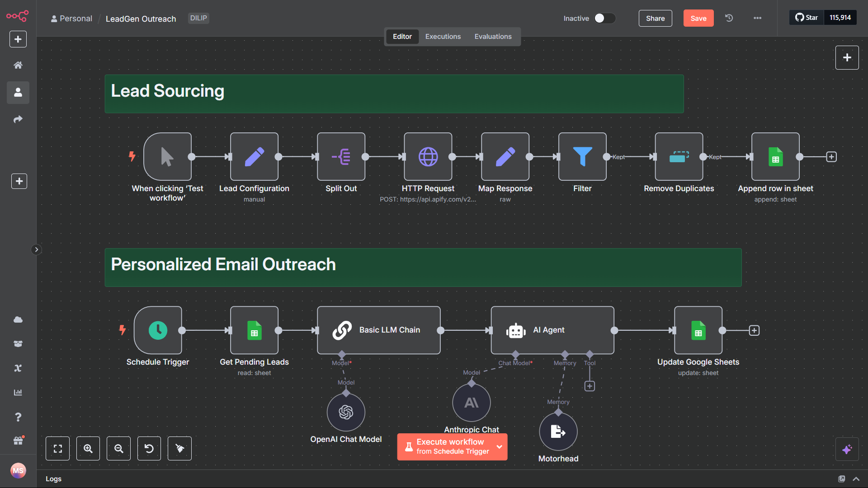Click the tidy up workflow wand icon
Viewport: 868px width, 488px height.
point(179,448)
